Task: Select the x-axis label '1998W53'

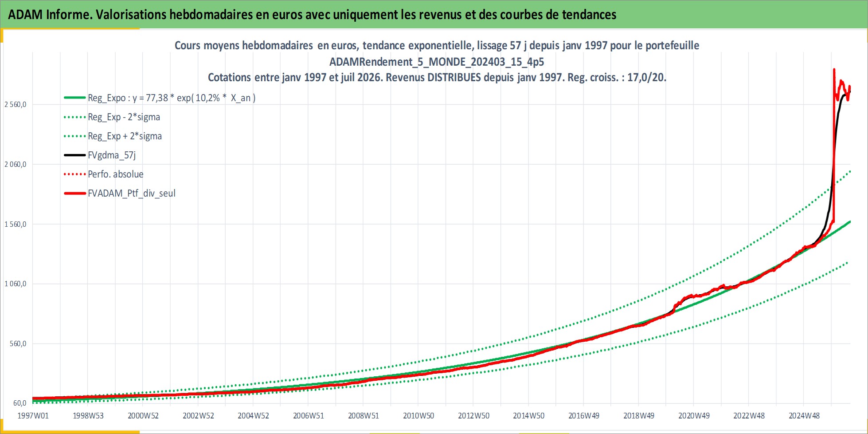Action: (88, 416)
